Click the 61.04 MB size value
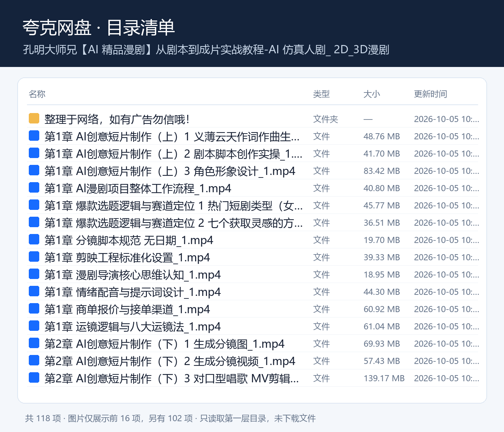This screenshot has width=504, height=432. [x=382, y=327]
